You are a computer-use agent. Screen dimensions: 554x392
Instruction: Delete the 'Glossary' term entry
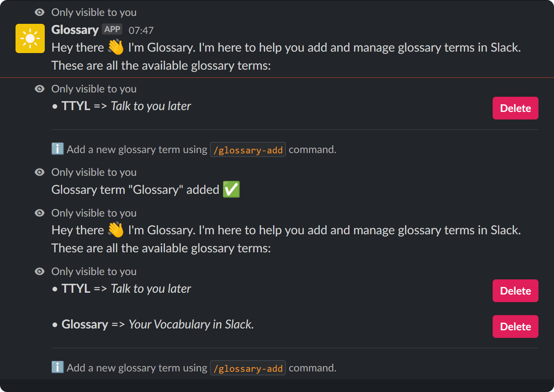tap(515, 326)
